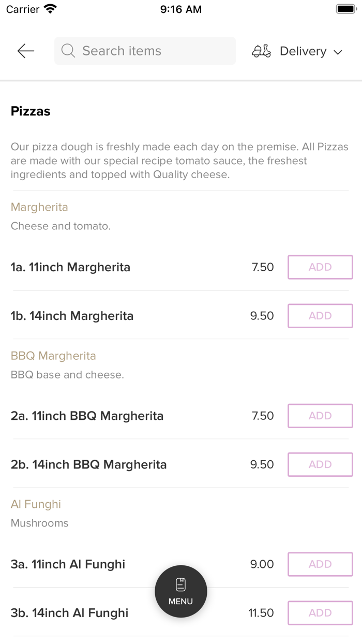Screen dimensions: 362x644
Task: Add the 11inch Al Funghi pizza
Action: pos(320,564)
